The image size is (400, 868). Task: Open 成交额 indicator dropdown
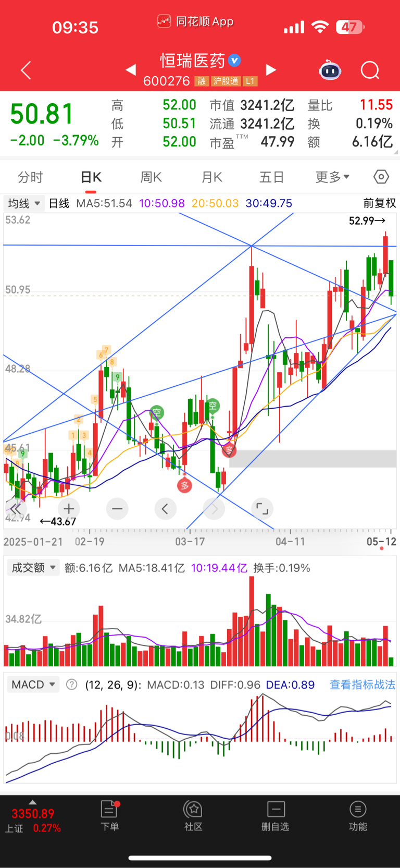pos(34,568)
